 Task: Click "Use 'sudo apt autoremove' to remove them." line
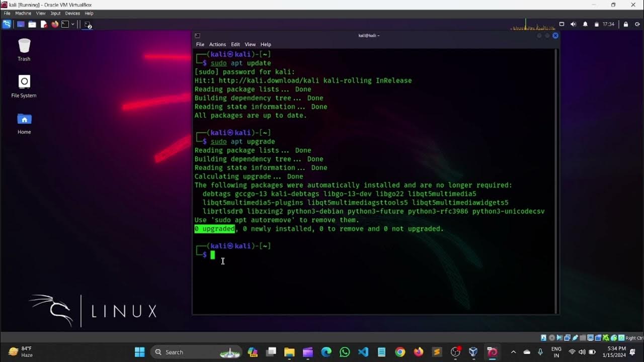pyautogui.click(x=277, y=220)
